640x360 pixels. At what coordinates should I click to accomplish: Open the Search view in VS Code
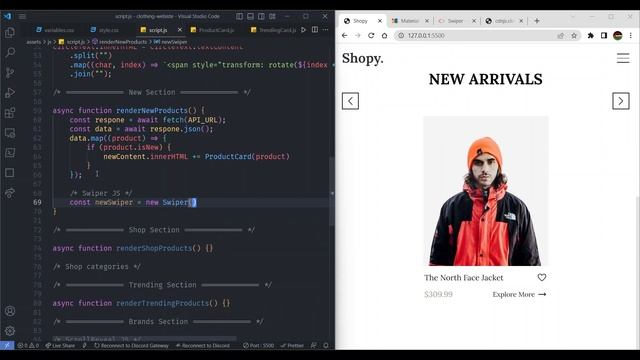pyautogui.click(x=10, y=52)
